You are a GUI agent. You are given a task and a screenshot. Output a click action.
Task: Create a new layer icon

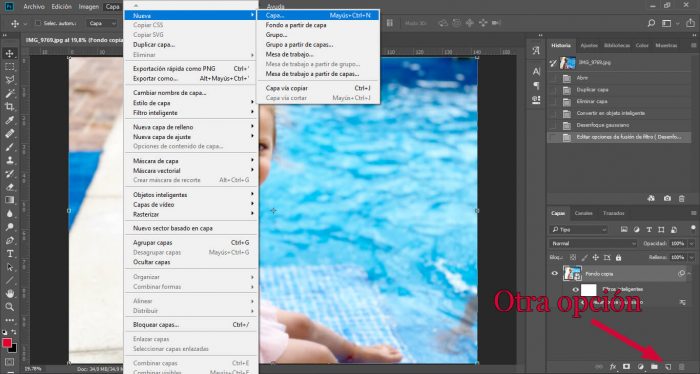pyautogui.click(x=668, y=366)
